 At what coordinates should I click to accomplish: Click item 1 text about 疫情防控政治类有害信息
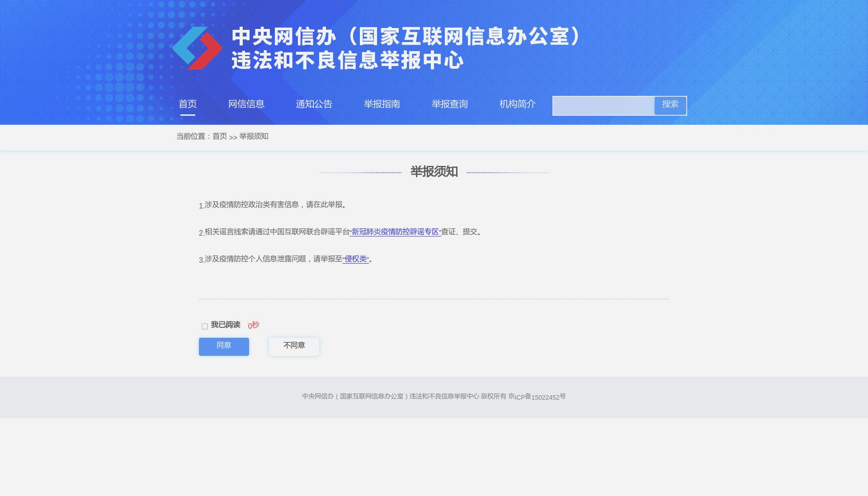[274, 205]
